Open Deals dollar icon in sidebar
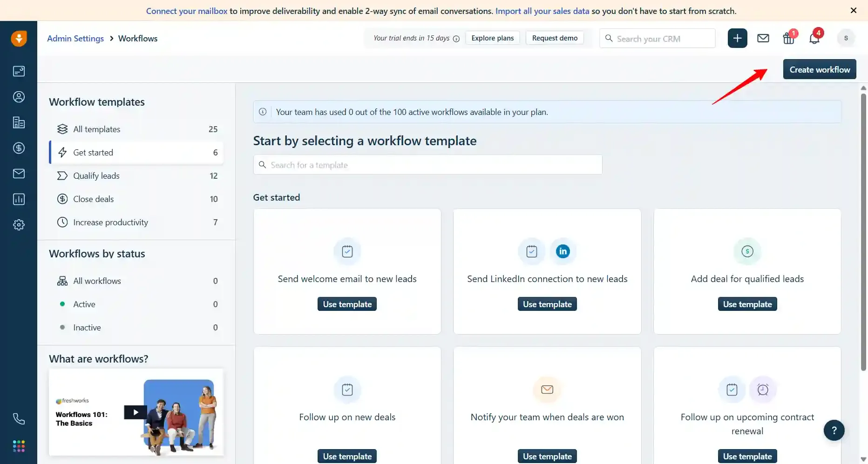The width and height of the screenshot is (868, 464). click(19, 148)
